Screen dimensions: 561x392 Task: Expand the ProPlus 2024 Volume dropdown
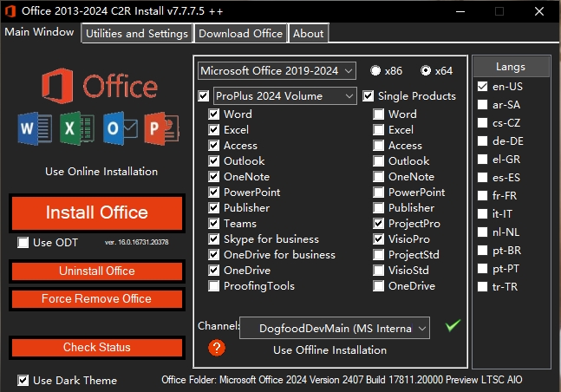pyautogui.click(x=284, y=96)
